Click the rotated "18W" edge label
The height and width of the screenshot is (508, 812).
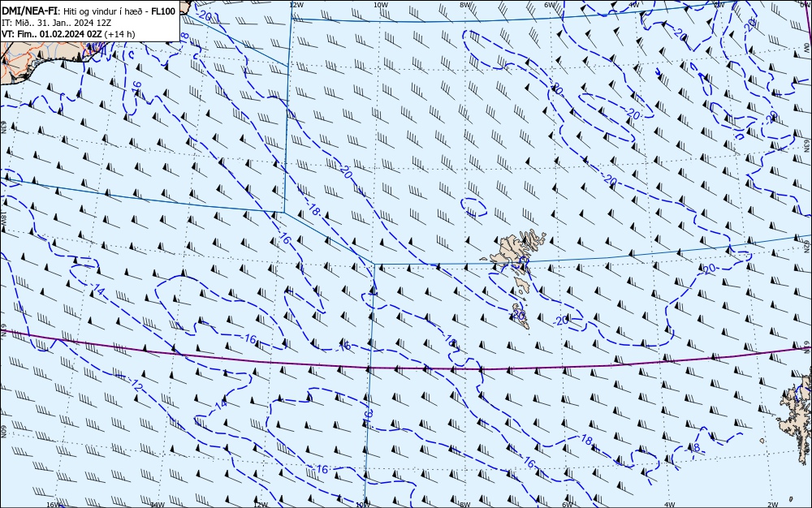(3, 217)
